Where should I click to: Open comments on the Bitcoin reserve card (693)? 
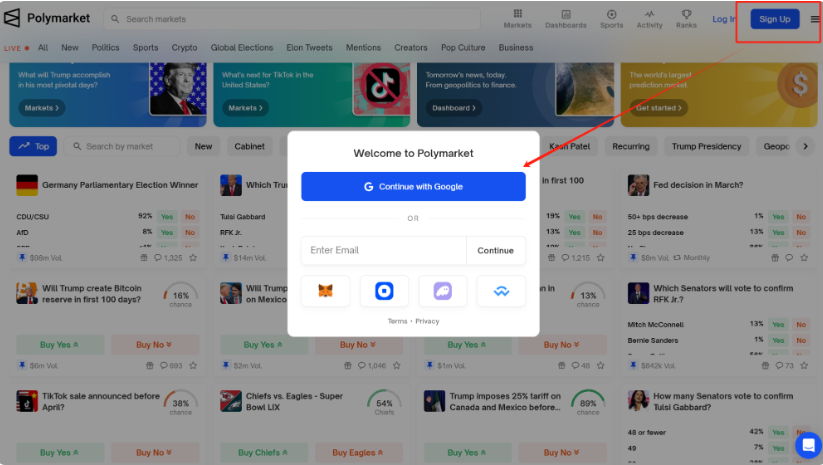coord(171,365)
